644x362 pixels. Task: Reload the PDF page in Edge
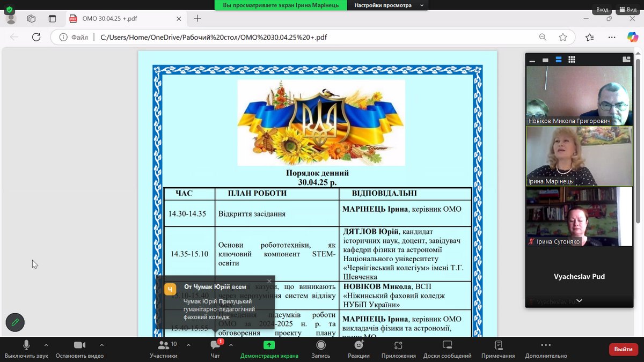[36, 38]
